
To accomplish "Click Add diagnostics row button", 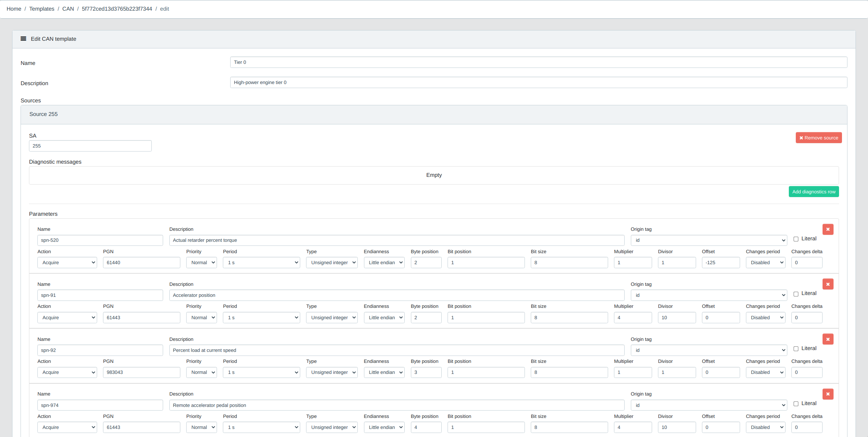I will click(813, 192).
